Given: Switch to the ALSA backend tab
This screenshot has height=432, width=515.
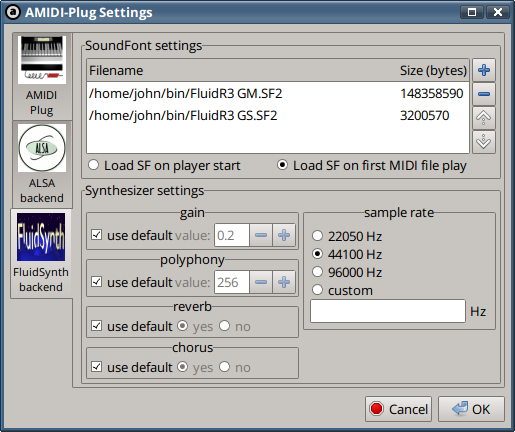Looking at the screenshot, I should (42, 164).
